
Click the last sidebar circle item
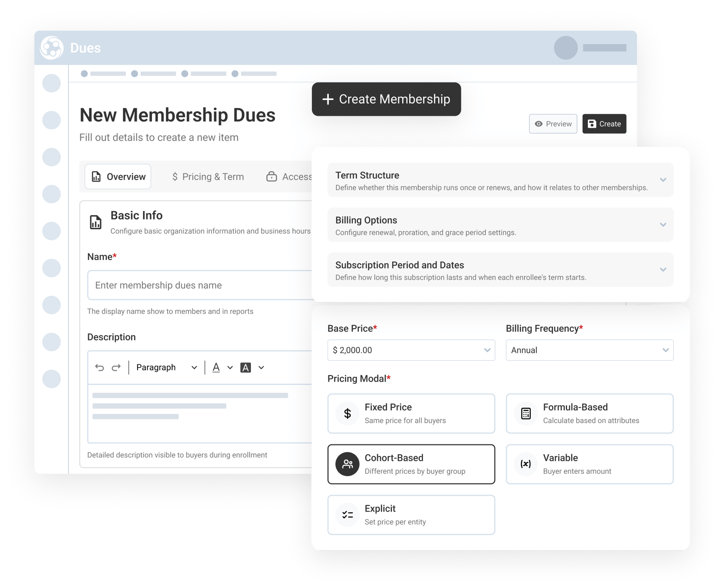51,379
